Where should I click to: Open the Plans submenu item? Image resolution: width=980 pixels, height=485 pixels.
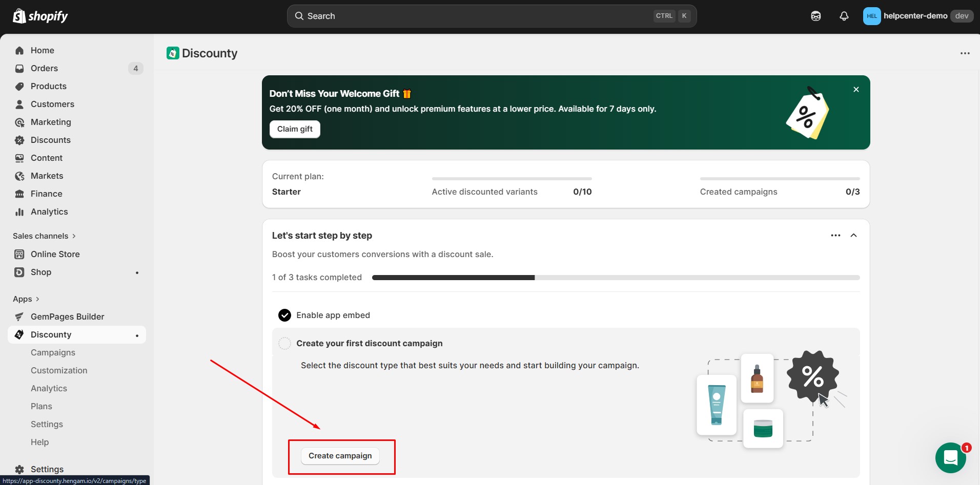click(x=42, y=406)
